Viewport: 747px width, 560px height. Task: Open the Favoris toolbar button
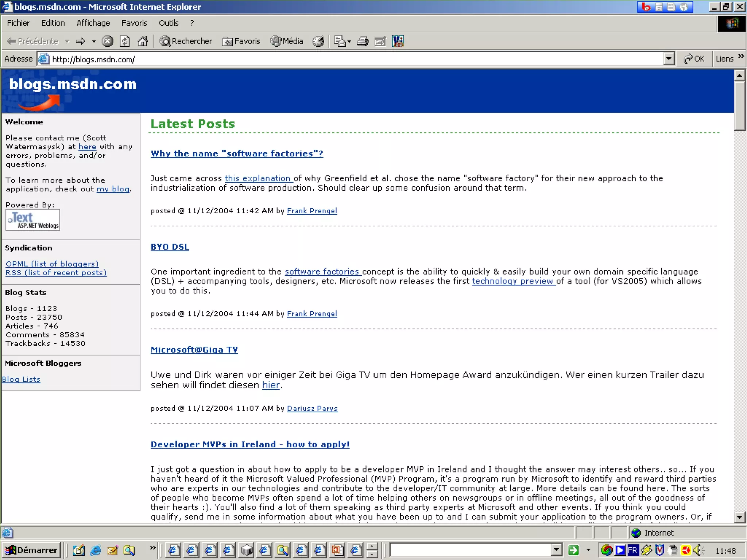point(241,41)
